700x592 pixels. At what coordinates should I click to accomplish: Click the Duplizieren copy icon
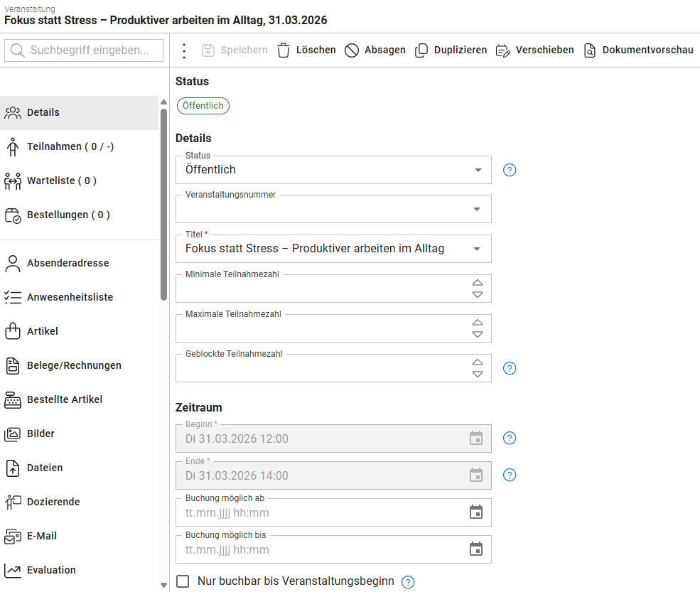coord(421,50)
